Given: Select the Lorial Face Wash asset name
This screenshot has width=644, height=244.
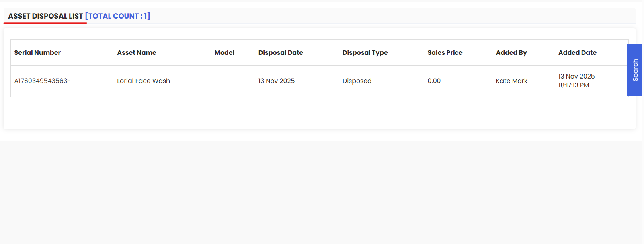Looking at the screenshot, I should 144,81.
